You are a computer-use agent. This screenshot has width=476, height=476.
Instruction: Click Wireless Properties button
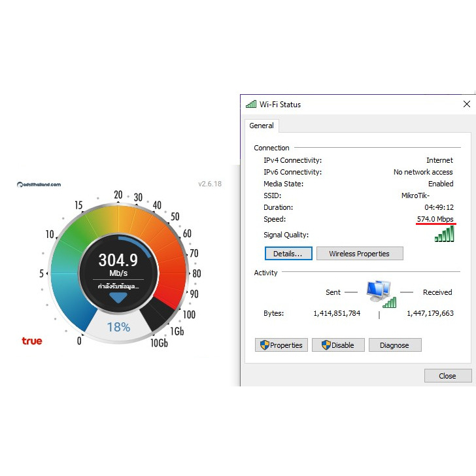pyautogui.click(x=360, y=254)
